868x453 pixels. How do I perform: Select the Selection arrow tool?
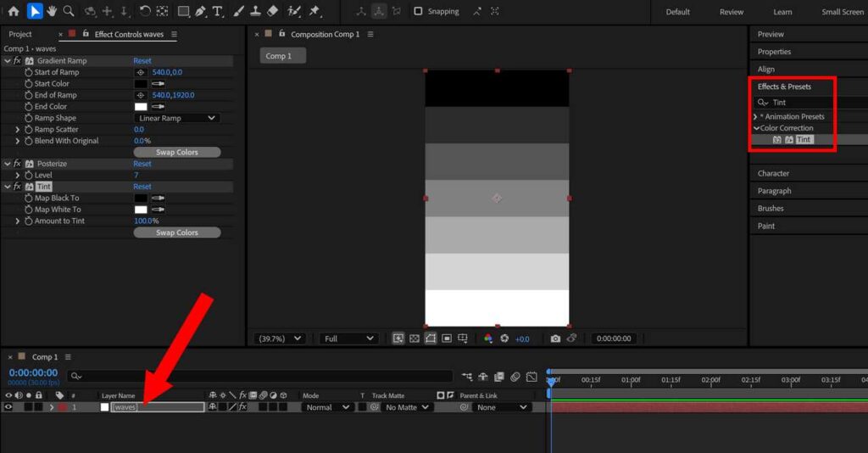tap(34, 11)
